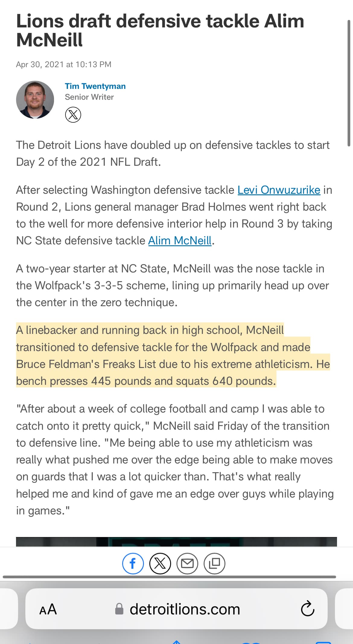Tap the author's profile photo
The image size is (353, 644).
click(35, 99)
